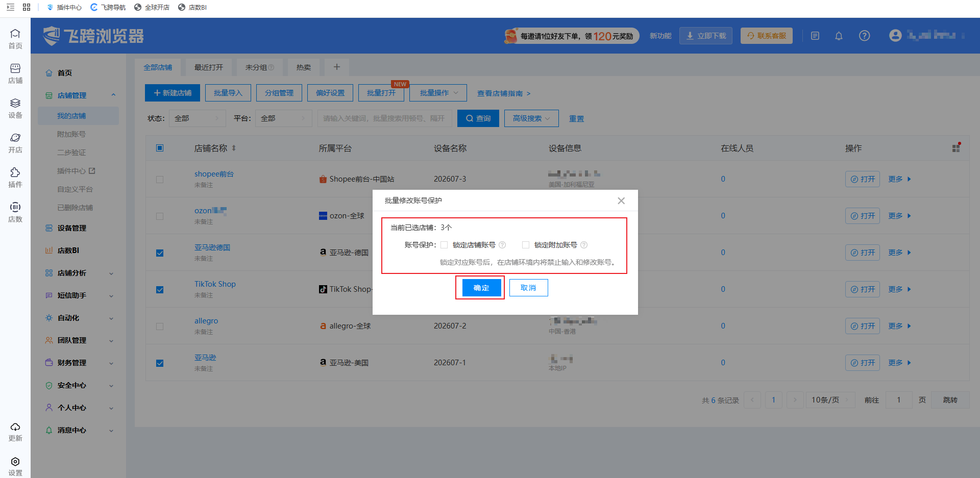Open 店数BI bookmark at top

click(192, 7)
